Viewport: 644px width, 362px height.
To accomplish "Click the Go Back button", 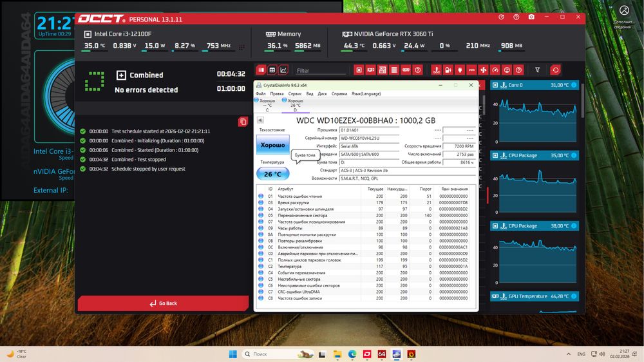I will 163,303.
